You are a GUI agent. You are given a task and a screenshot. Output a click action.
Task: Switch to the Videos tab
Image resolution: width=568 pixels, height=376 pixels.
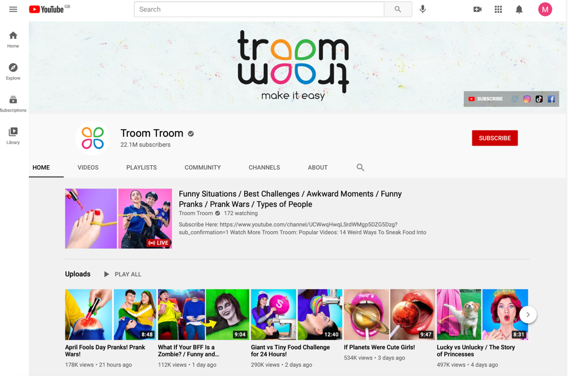88,167
